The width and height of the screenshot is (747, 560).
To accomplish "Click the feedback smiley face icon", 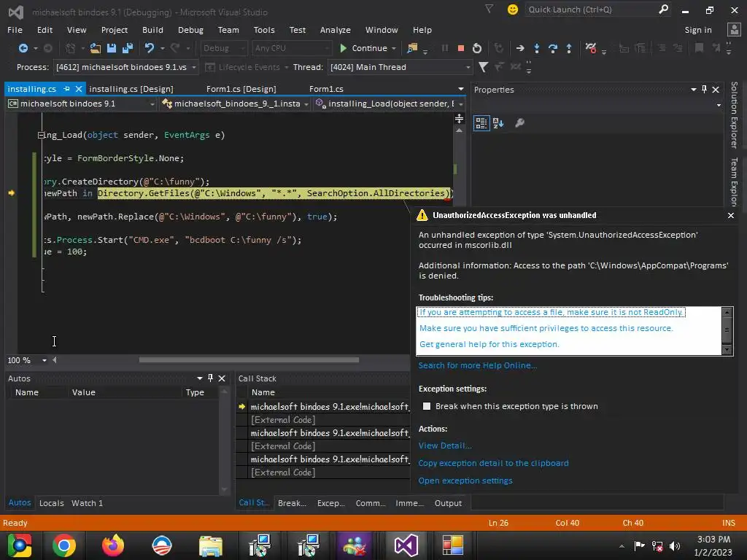I will tap(513, 9).
